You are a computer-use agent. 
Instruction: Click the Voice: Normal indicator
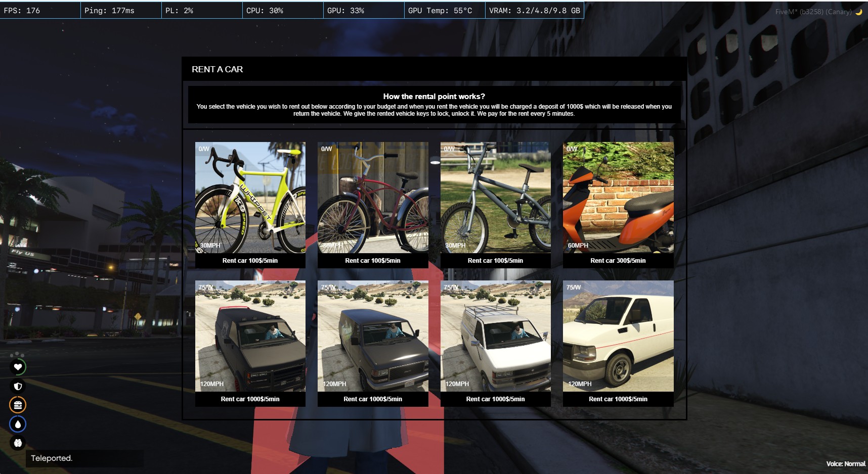(x=846, y=464)
